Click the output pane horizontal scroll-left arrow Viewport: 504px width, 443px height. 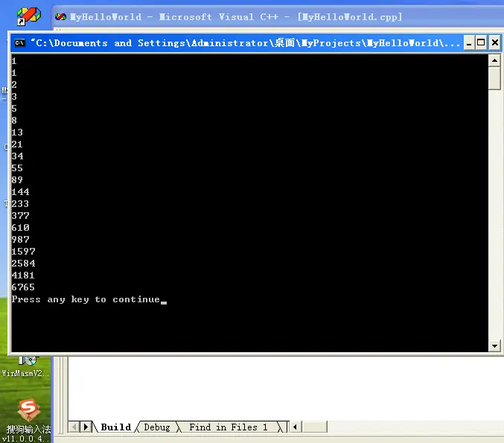(295, 427)
